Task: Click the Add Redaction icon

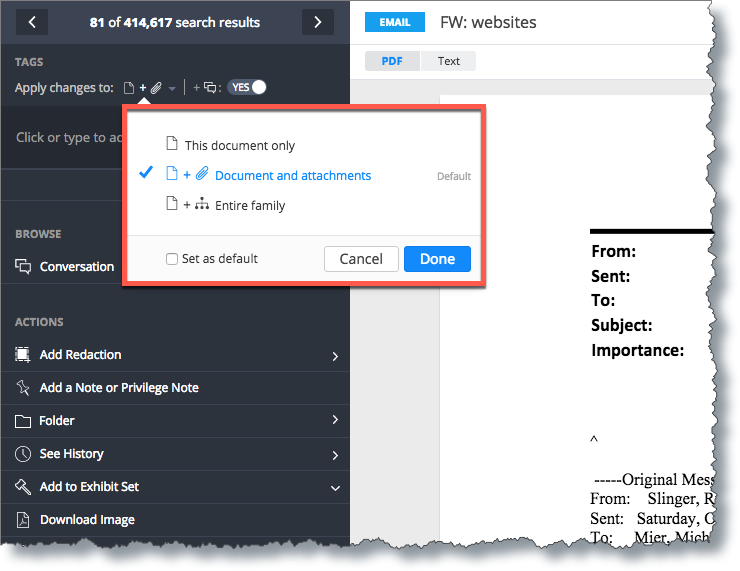Action: [22, 354]
